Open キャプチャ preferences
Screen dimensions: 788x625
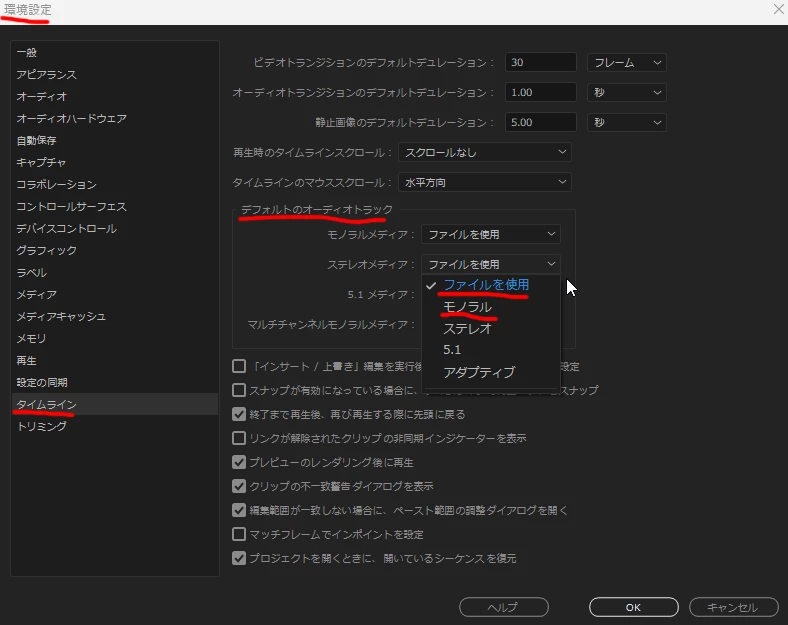point(41,162)
